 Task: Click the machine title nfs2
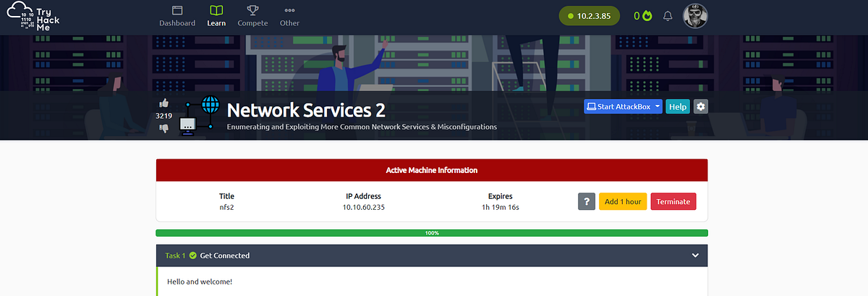tap(227, 207)
